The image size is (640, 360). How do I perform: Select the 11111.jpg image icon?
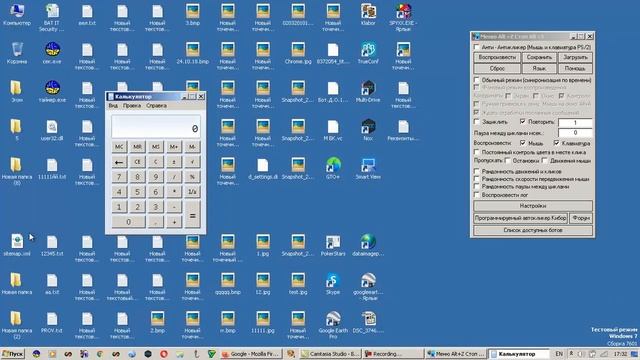point(263,322)
